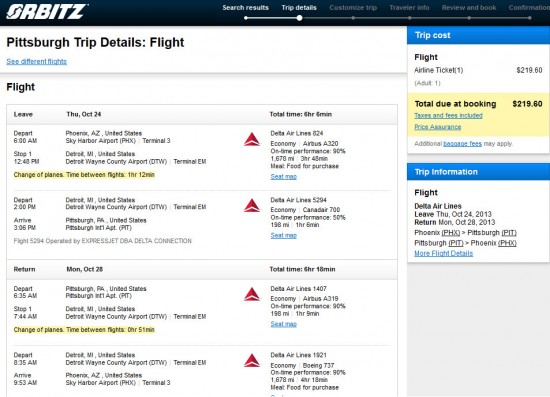Viewport: 550px width, 397px height.
Task: Open Seat map for Delta 5294
Action: tap(283, 235)
